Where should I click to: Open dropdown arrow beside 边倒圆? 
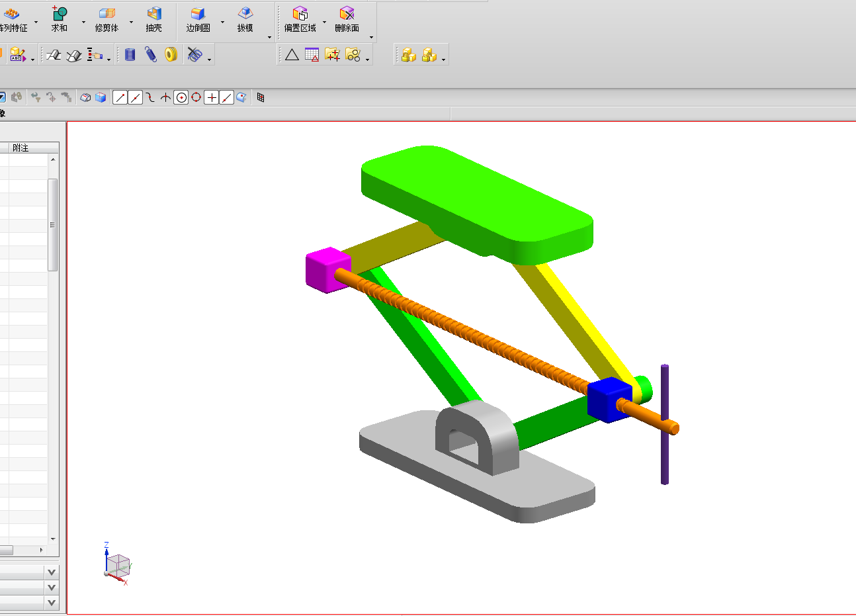(222, 22)
